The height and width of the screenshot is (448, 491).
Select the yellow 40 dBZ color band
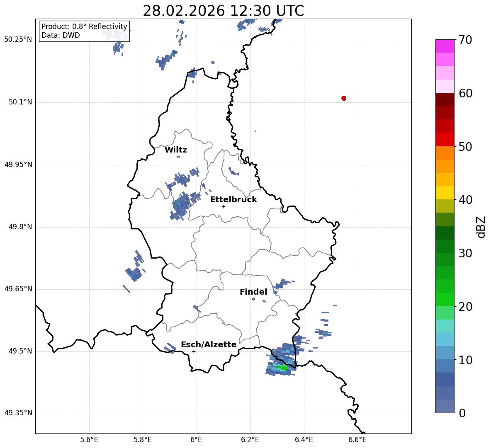point(445,192)
